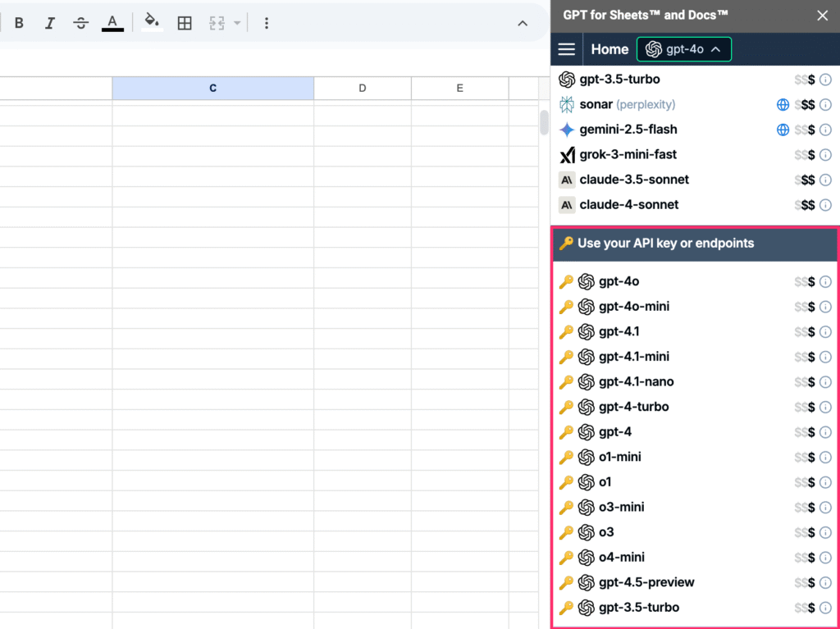Open the fill color picker
The height and width of the screenshot is (629, 840).
click(x=152, y=23)
